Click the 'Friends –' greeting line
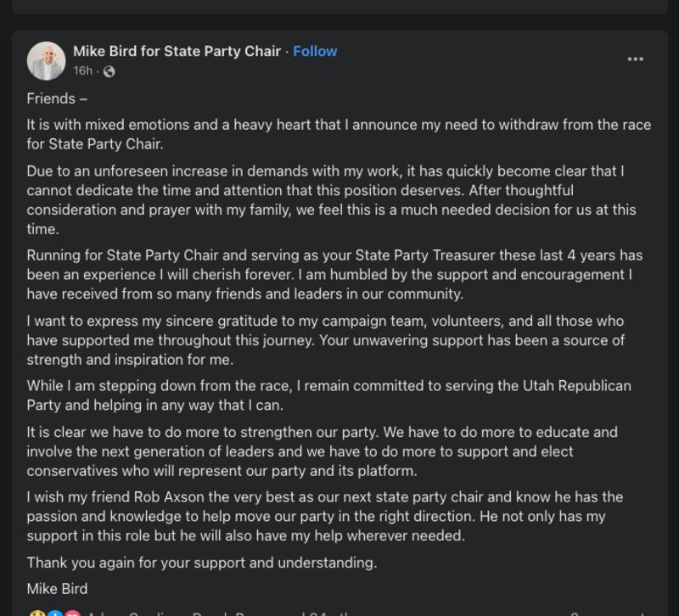 pyautogui.click(x=57, y=98)
